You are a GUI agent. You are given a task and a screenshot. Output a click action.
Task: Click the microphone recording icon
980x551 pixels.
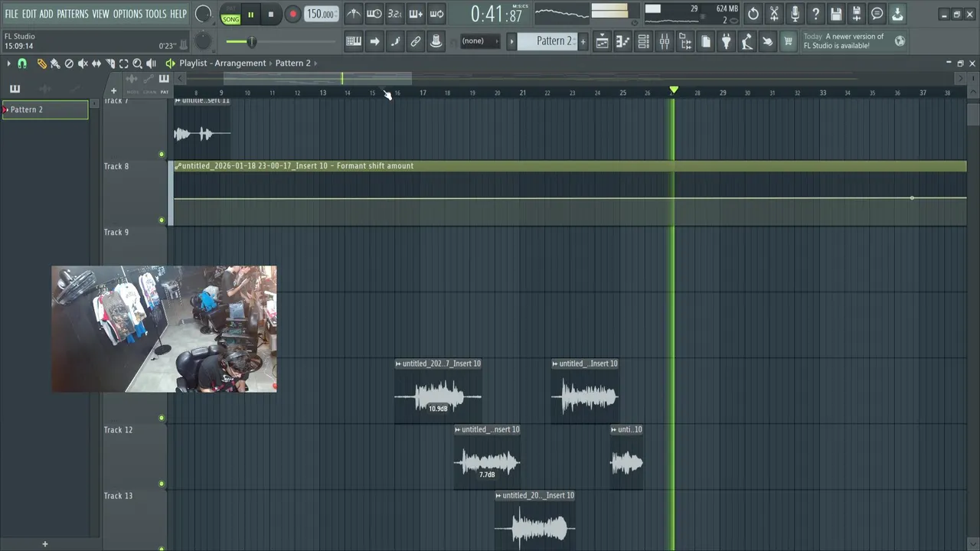tap(795, 14)
